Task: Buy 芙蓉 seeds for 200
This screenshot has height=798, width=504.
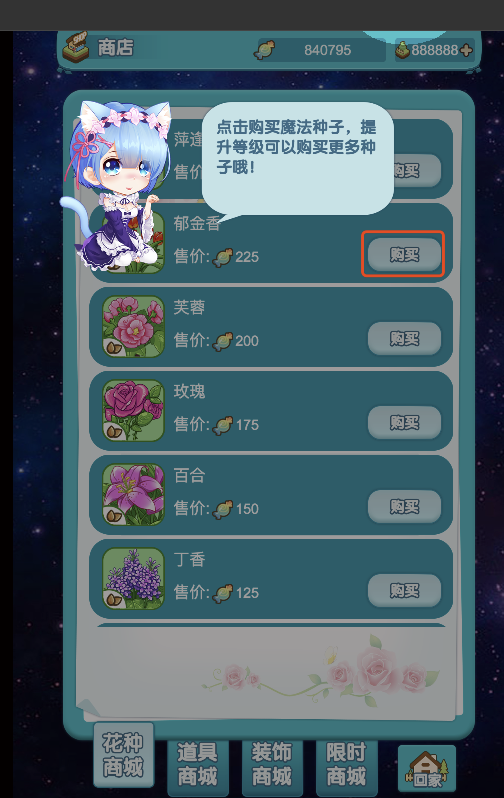Action: click(404, 338)
